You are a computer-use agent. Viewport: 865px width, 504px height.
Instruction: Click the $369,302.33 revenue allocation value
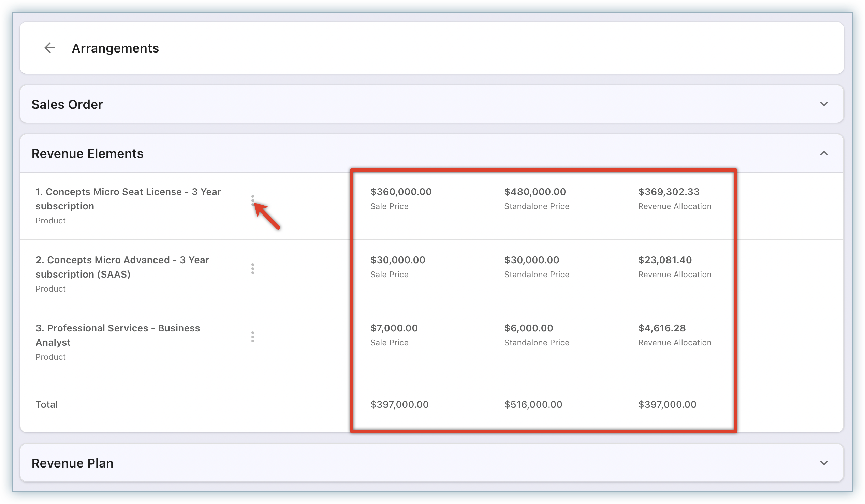(x=669, y=192)
